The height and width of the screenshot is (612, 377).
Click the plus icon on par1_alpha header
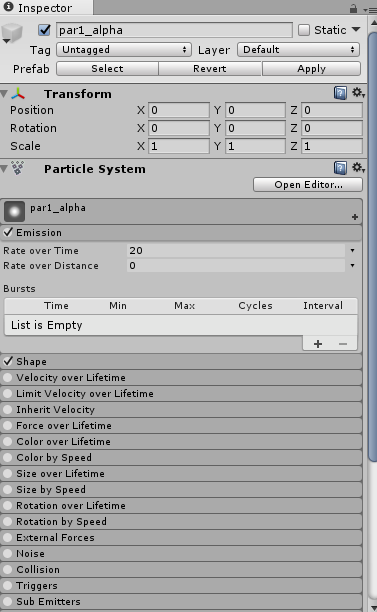[x=355, y=217]
